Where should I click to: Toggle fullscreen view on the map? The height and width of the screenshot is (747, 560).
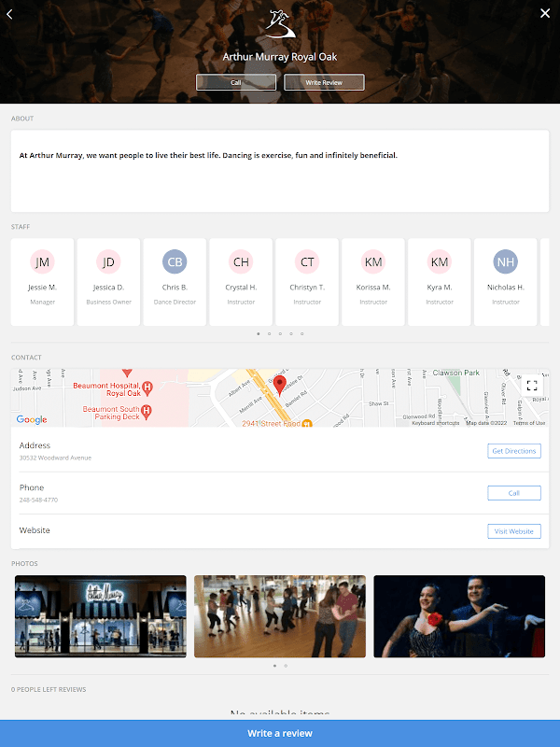coord(532,386)
